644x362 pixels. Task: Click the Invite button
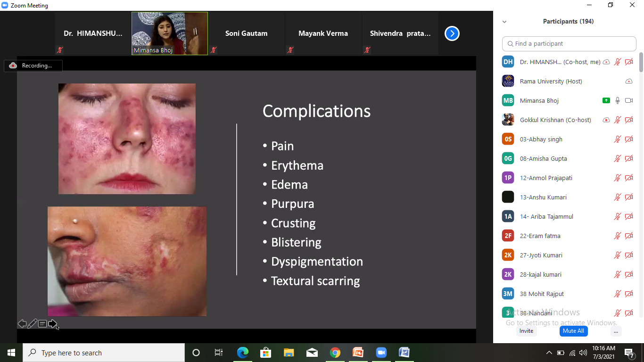click(526, 331)
